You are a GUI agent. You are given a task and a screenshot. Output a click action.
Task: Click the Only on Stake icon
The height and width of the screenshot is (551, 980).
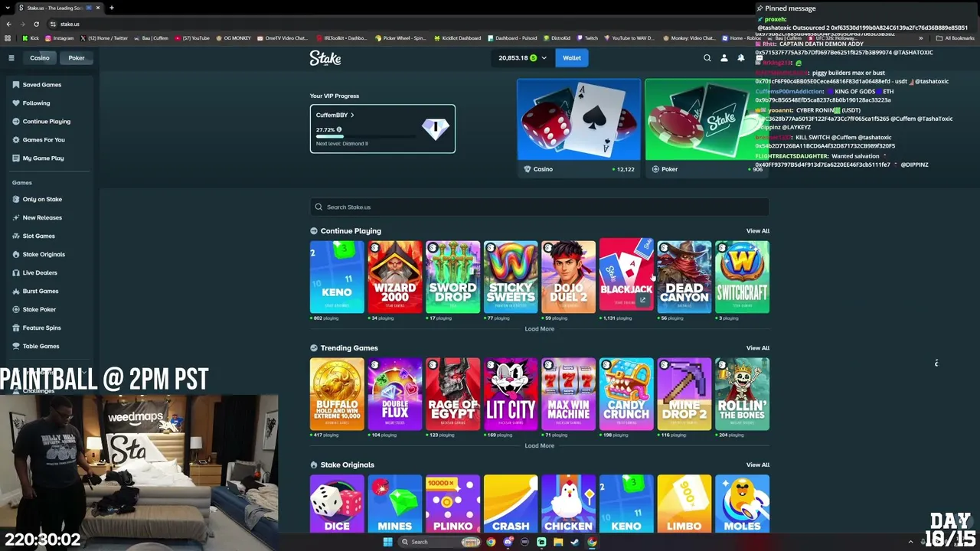[16, 200]
